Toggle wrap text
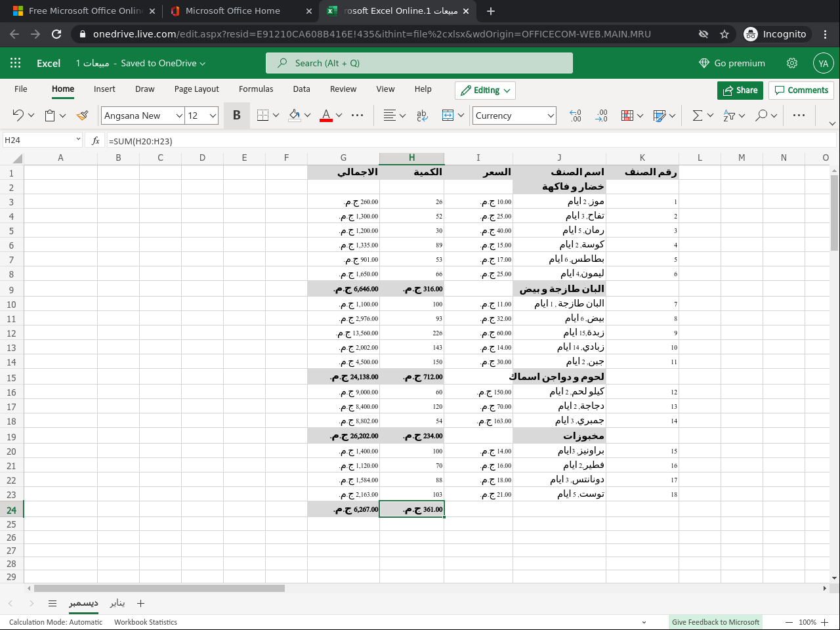Image resolution: width=840 pixels, height=630 pixels. 422,115
